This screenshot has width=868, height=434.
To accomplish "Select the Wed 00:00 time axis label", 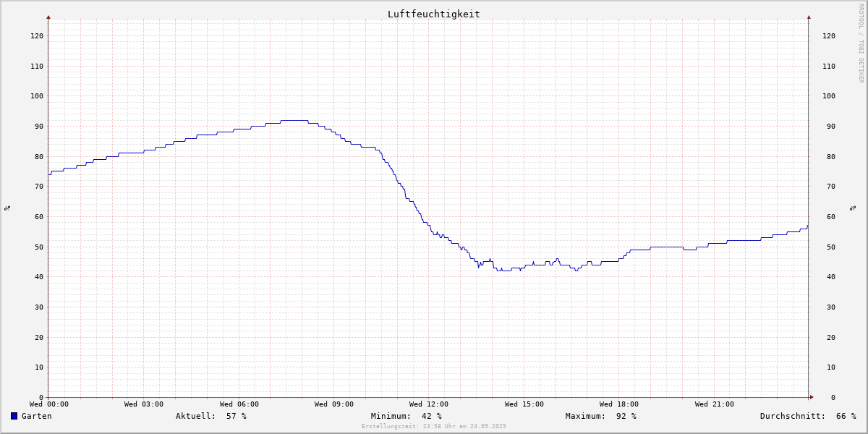I will [x=49, y=404].
